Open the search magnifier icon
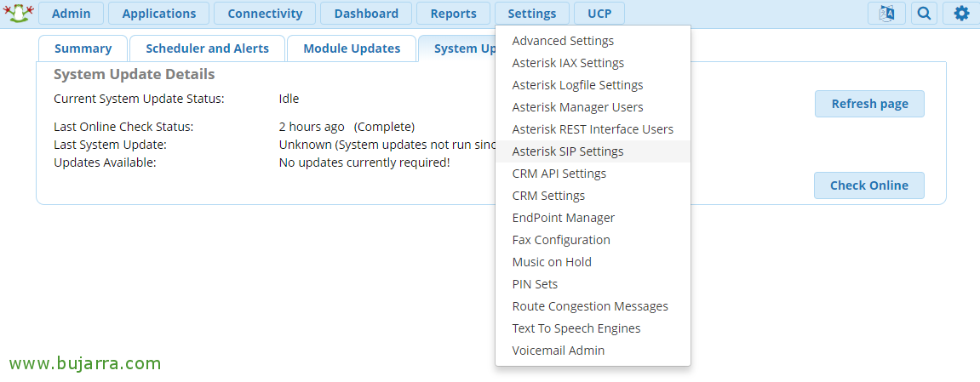Viewport: 980px width, 382px height. point(924,13)
